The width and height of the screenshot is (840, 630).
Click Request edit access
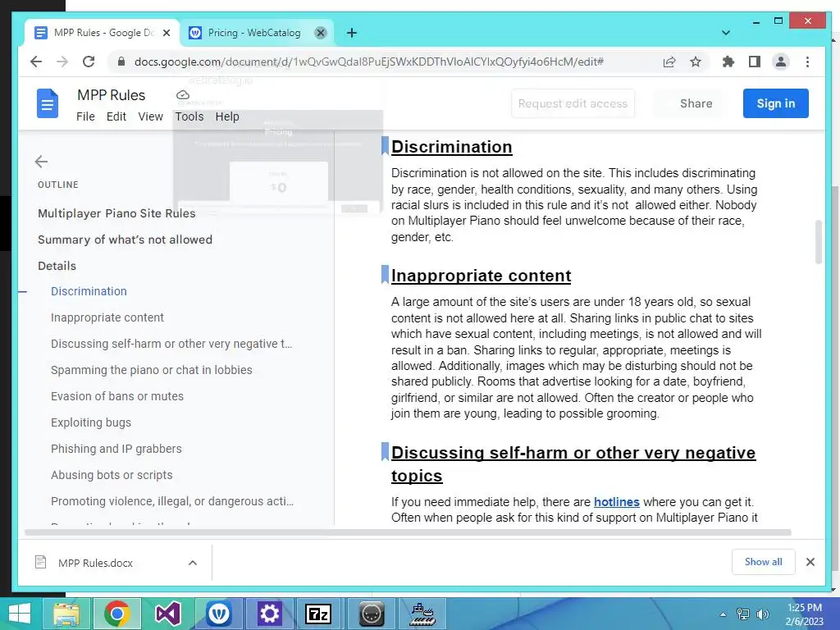click(573, 103)
